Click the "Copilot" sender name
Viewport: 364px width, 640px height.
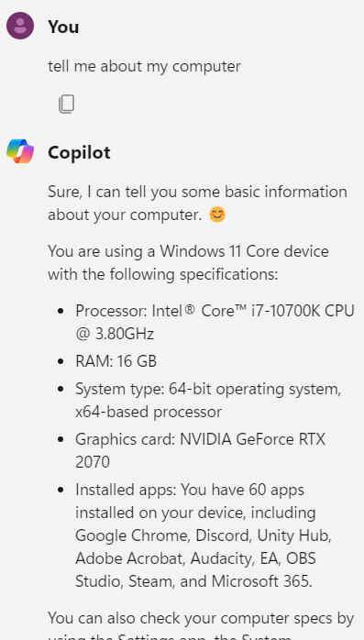[79, 152]
